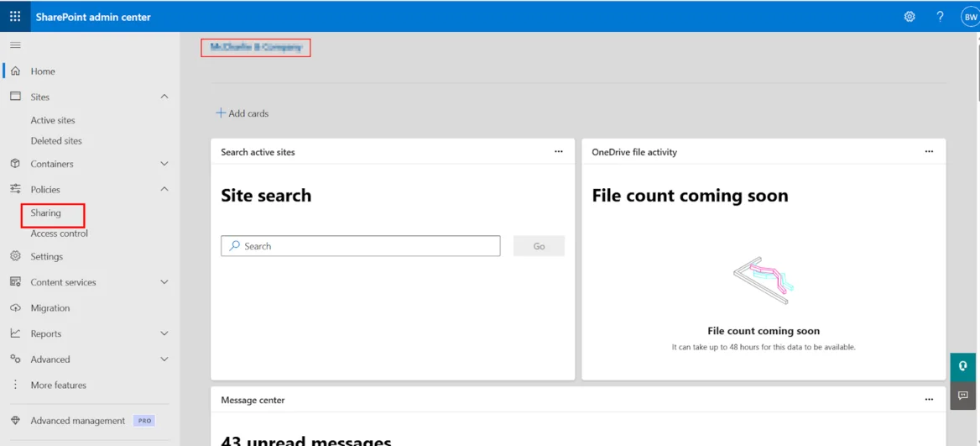Screen dimensions: 980x446
Task: Expand the Containers navigation group
Action: (x=164, y=164)
